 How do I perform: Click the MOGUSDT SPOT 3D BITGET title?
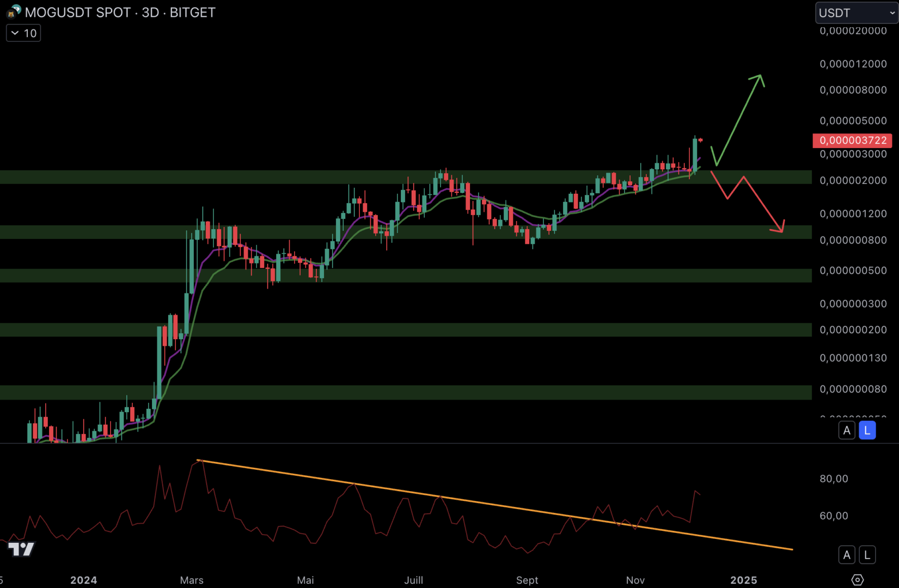[120, 13]
